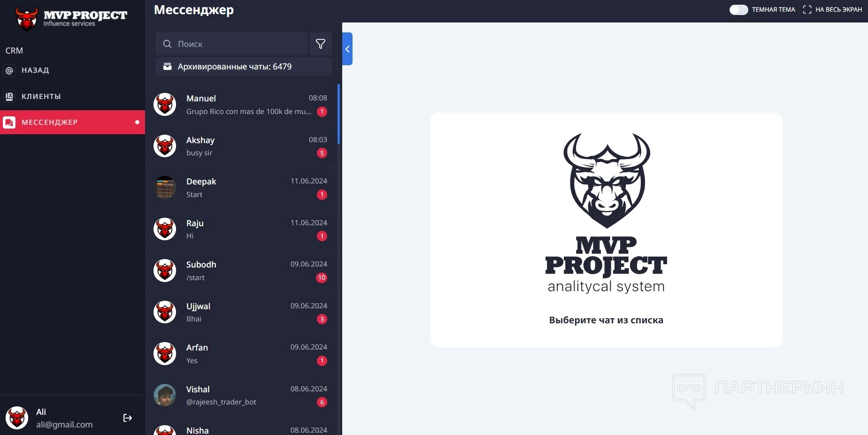Click the Мессенджер red notification dot
This screenshot has height=435, width=868.
point(137,122)
